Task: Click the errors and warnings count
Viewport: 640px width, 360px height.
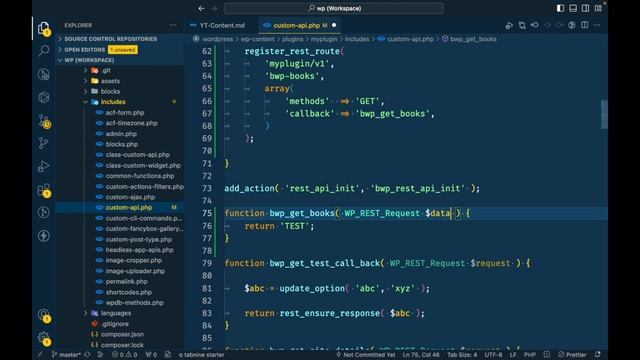Action: 124,355
